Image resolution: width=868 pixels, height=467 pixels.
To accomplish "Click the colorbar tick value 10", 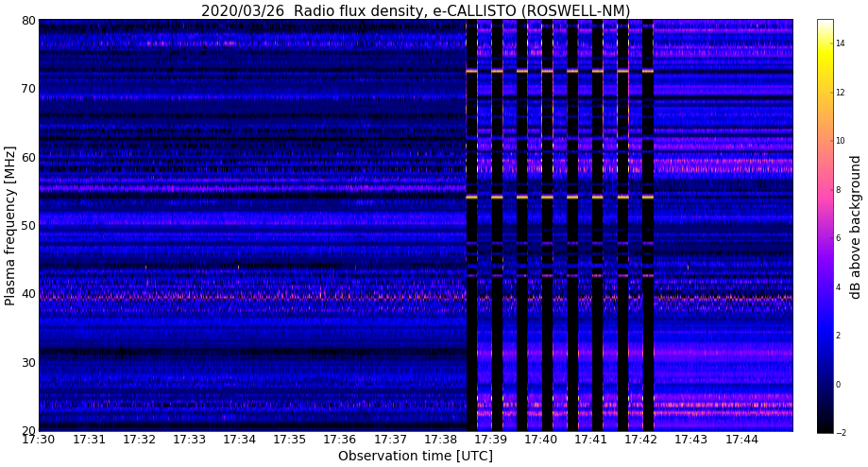I will [x=841, y=141].
